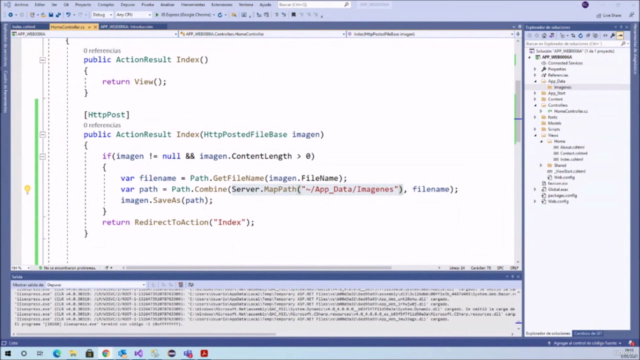Image resolution: width=640 pixels, height=360 pixels.
Task: Toggle the Solution Explorer preview selected items
Action: tap(620, 36)
